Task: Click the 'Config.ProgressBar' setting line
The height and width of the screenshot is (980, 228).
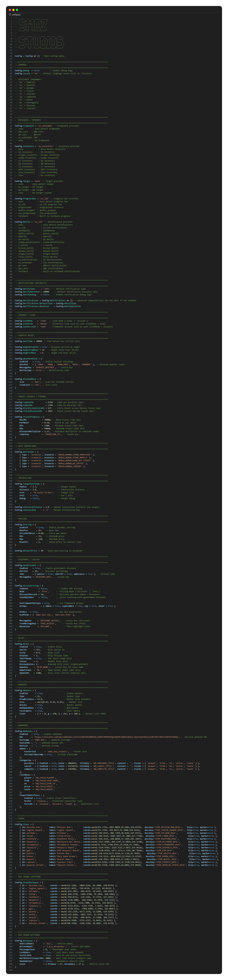Action: click(x=47, y=199)
